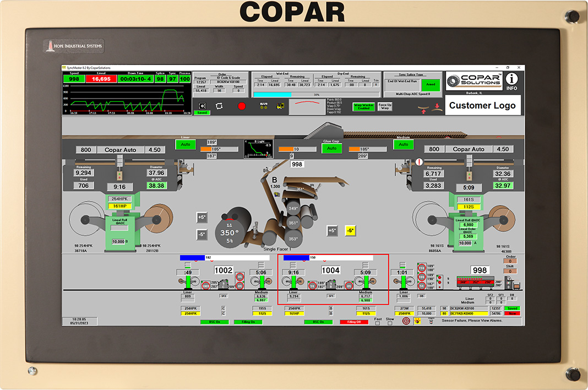The image size is (588, 390).
Task: Click the red stop icon
Action: click(242, 106)
